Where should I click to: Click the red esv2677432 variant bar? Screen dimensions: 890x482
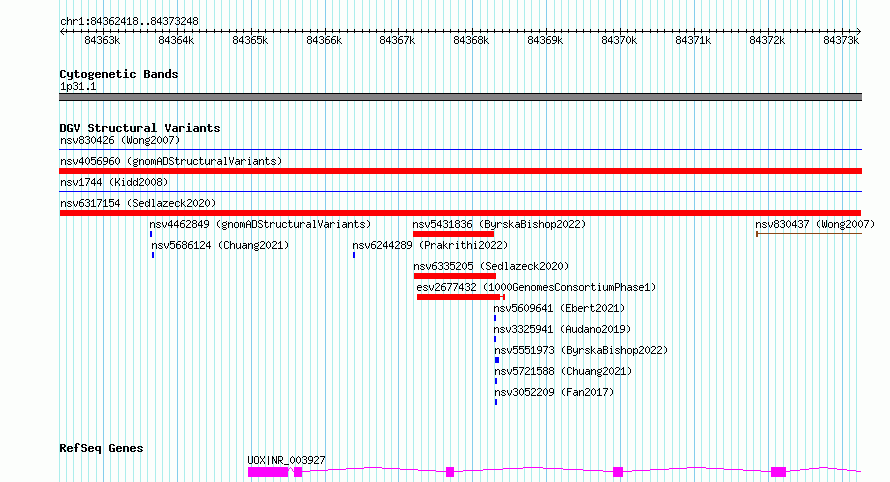[x=460, y=297]
